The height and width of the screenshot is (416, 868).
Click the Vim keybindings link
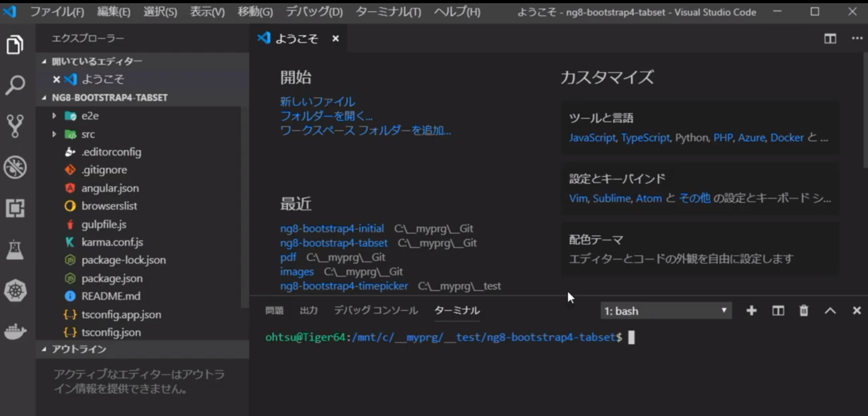(578, 198)
